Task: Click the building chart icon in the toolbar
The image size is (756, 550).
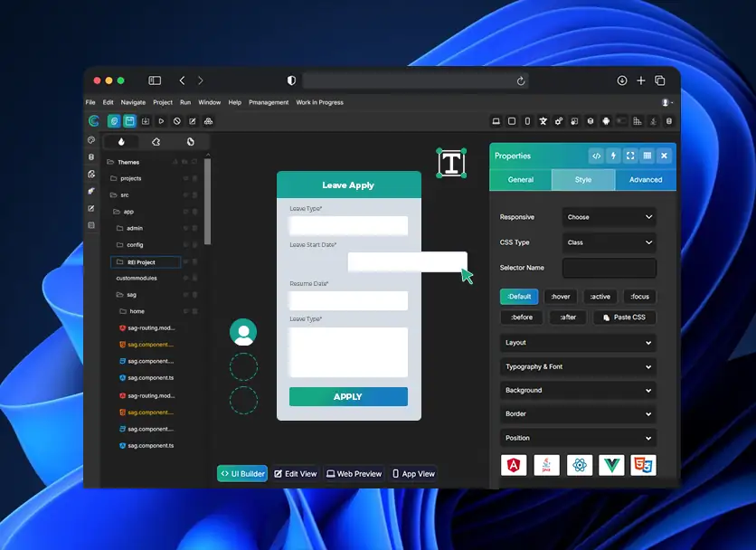Action: [x=638, y=121]
